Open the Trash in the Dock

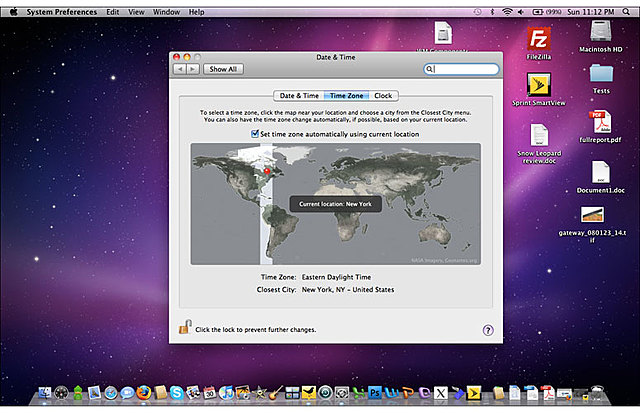tap(597, 393)
